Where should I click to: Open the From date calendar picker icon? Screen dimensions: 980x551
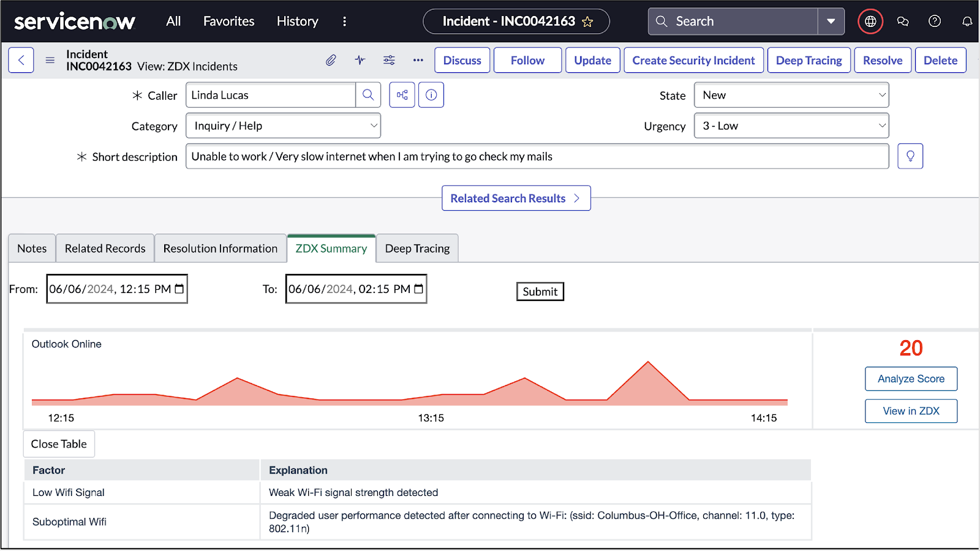click(179, 289)
